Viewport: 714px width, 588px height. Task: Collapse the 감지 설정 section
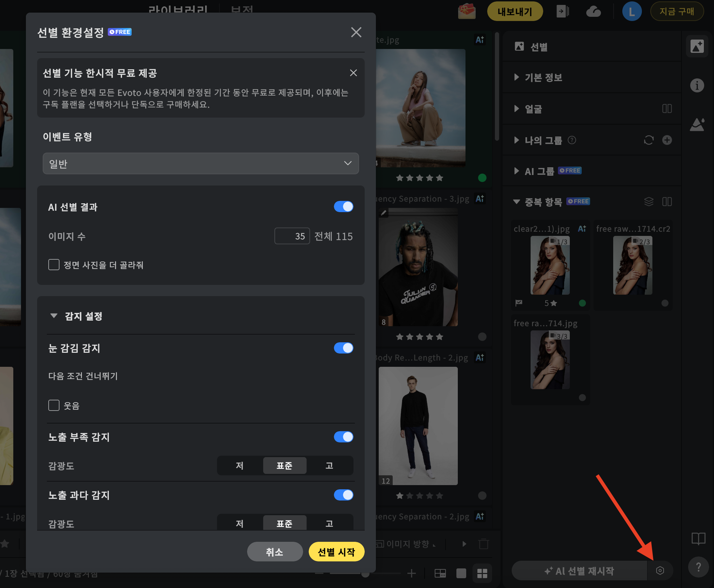click(x=54, y=316)
